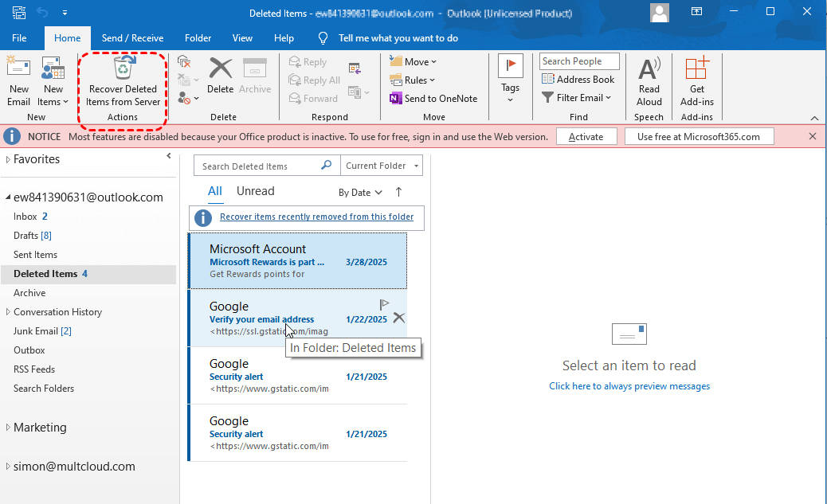Open the Clean Up options
The image size is (827, 504).
pyautogui.click(x=187, y=80)
